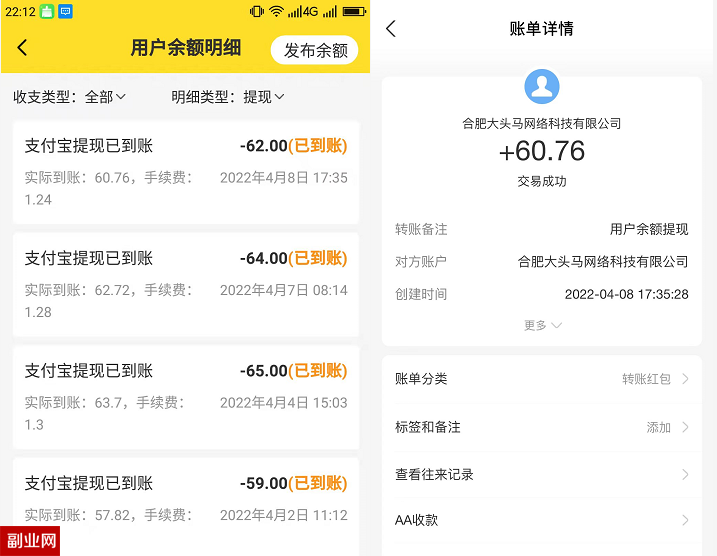
Task: Open 账单分类 转账红包 row
Action: pyautogui.click(x=542, y=379)
